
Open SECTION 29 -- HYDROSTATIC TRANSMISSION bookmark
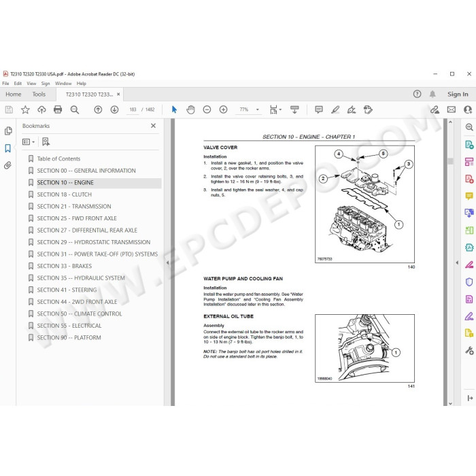click(x=94, y=242)
